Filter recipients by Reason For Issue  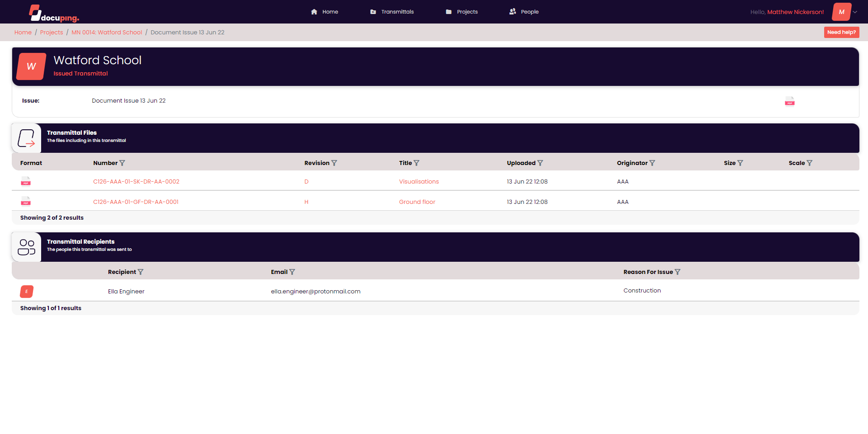coord(677,272)
